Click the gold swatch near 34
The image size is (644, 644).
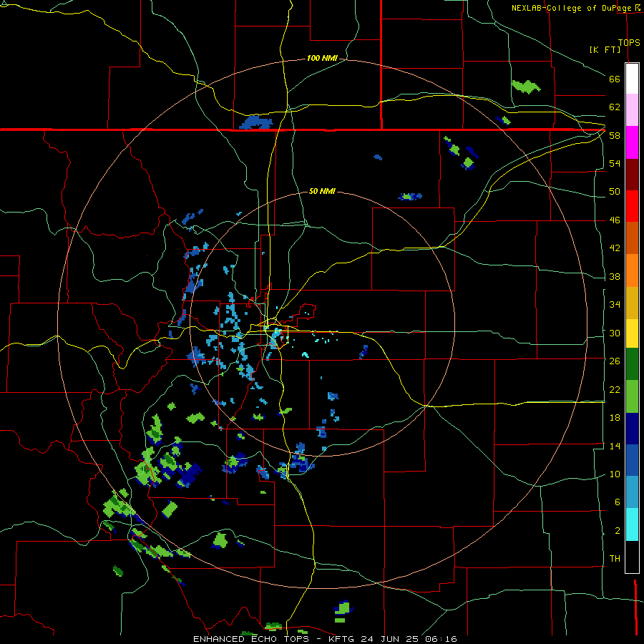pos(632,303)
